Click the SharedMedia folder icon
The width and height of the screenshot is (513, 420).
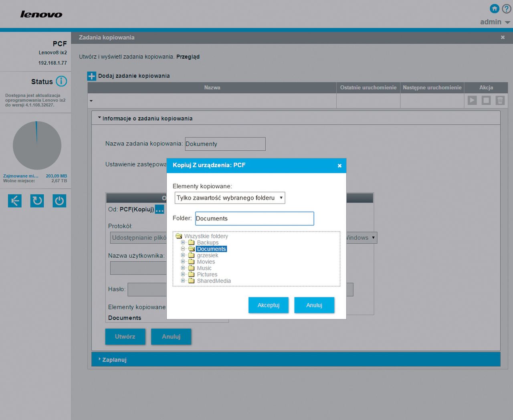[192, 281]
